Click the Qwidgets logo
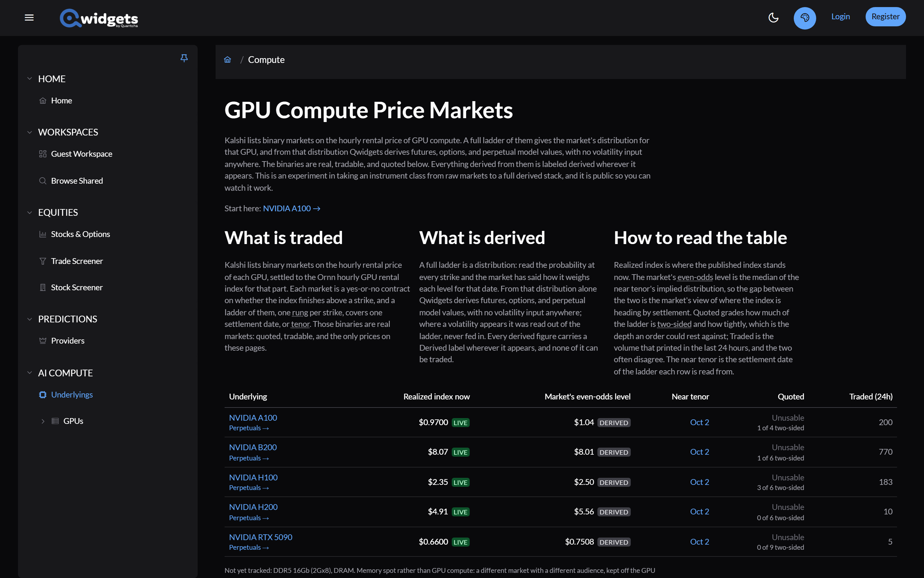The height and width of the screenshot is (578, 924). (99, 18)
